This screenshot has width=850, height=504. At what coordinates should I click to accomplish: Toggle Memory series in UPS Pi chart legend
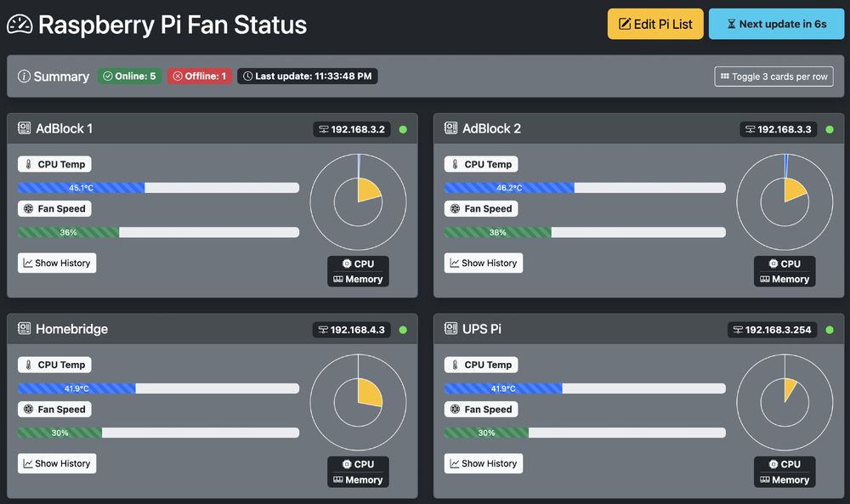(785, 479)
